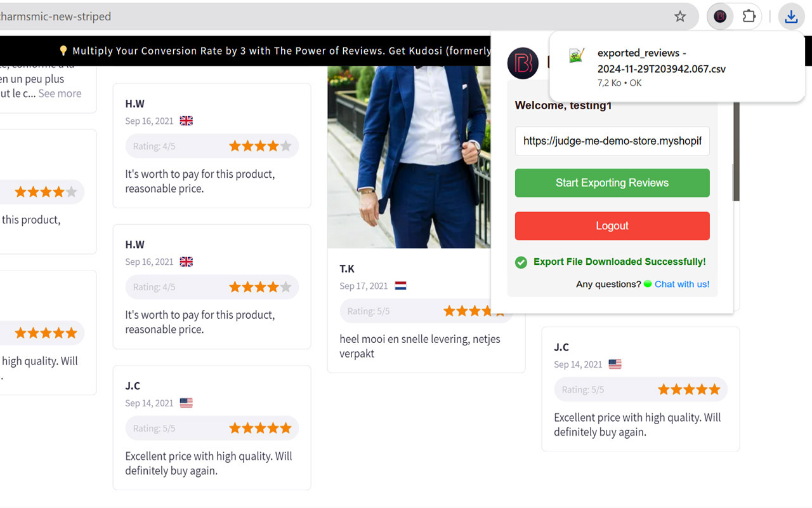
Task: Open Downloads from the toolbar icon
Action: pyautogui.click(x=791, y=17)
